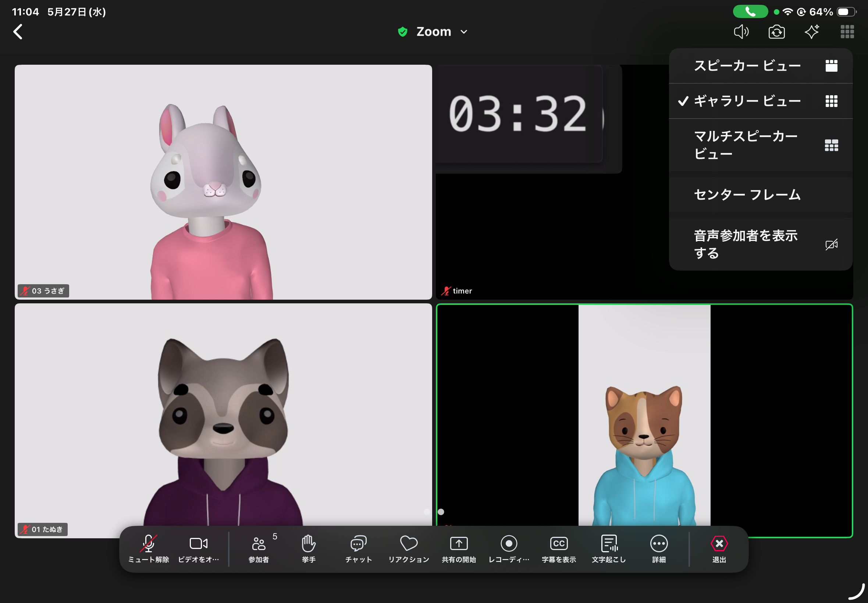Screen dimensions: 868x603
Task: Toggle the speaker audio output icon
Action: click(741, 32)
